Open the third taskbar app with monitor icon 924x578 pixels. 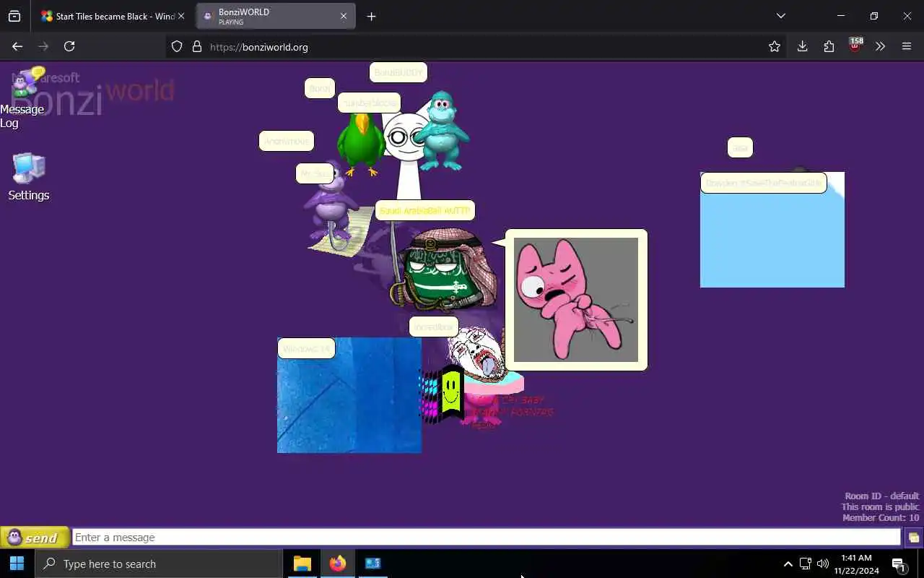(372, 564)
